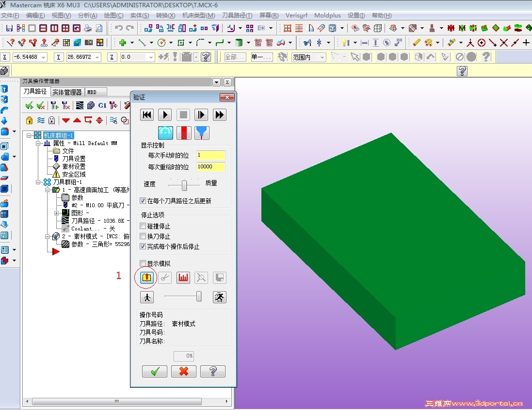The image size is (532, 410).
Task: Click the 单一 select only button
Action: [261, 57]
